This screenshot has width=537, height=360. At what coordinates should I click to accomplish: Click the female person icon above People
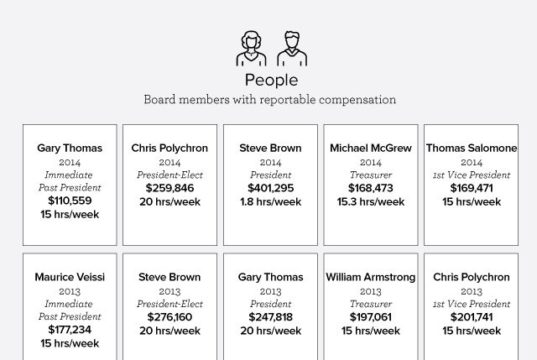pos(251,49)
